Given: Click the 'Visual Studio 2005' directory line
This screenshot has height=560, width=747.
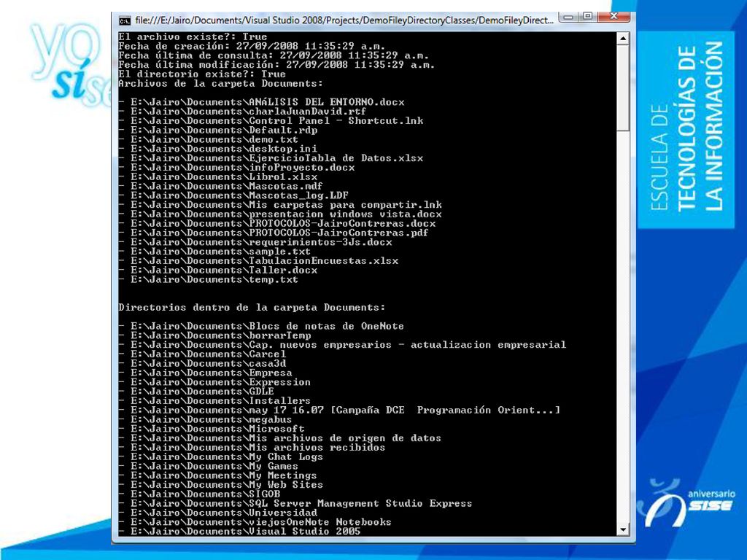Looking at the screenshot, I should (x=239, y=532).
